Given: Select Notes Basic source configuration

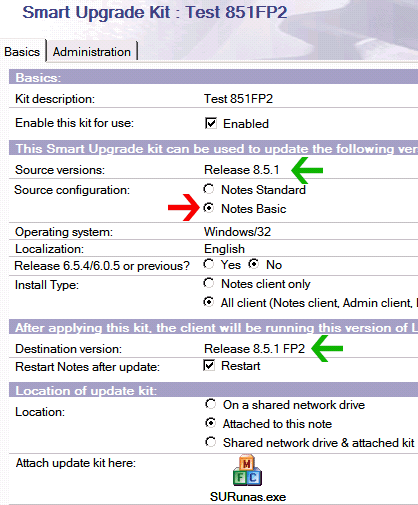Looking at the screenshot, I should (209, 208).
